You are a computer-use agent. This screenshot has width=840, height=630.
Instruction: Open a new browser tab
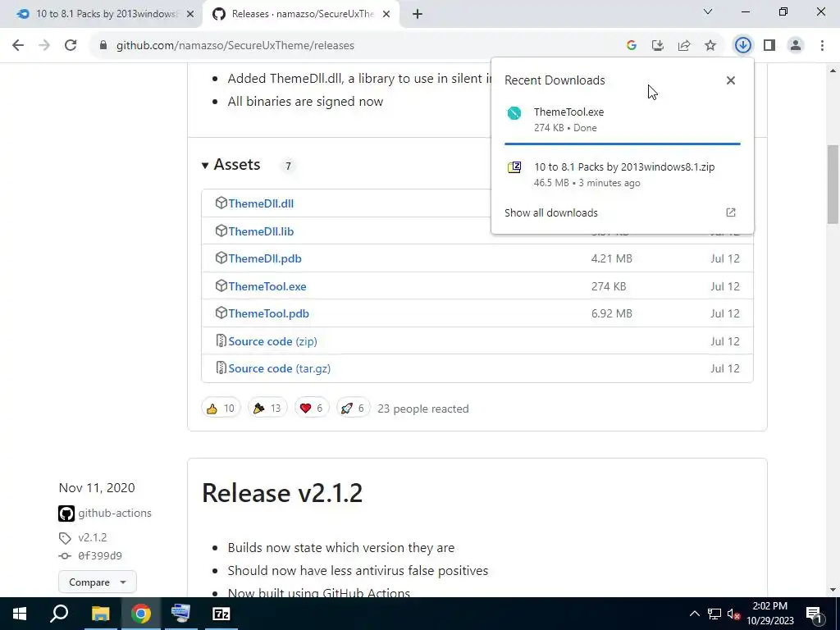(418, 15)
